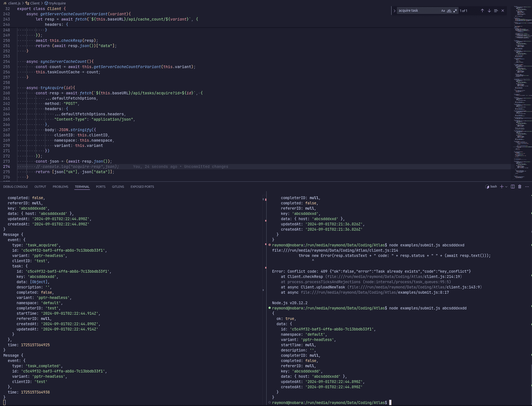532x406 pixels.
Task: Kill terminal with trash icon
Action: tap(520, 187)
